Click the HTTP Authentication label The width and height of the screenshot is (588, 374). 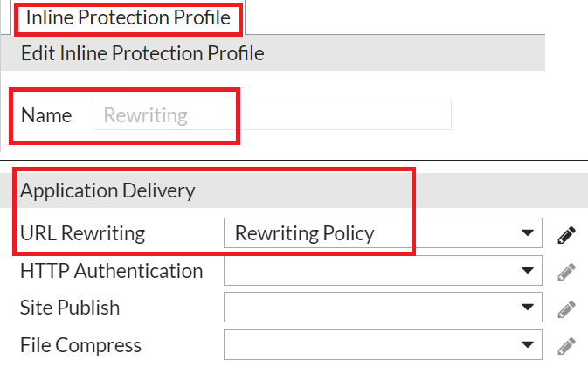point(111,271)
